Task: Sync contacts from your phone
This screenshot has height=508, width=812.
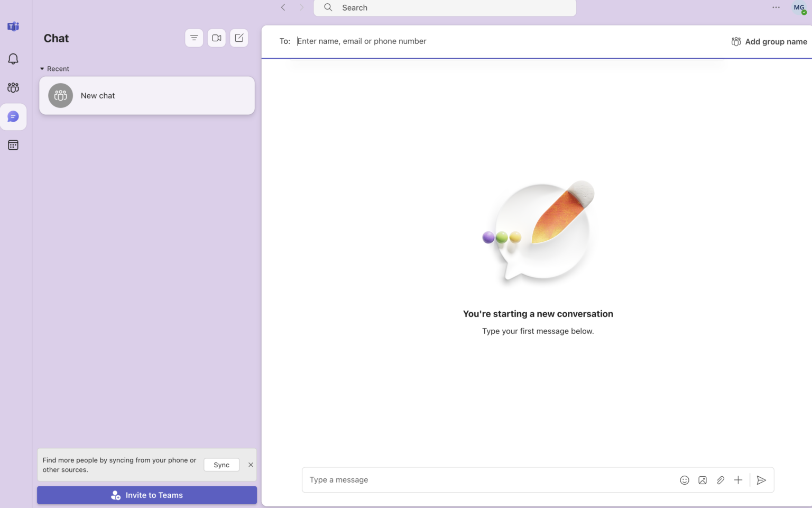Action: coord(221,465)
